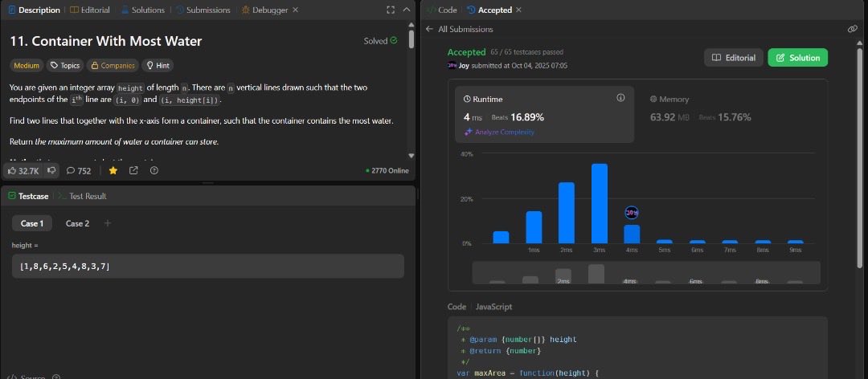868x379 pixels.
Task: Click the 1ms runtime bar
Action: click(534, 227)
